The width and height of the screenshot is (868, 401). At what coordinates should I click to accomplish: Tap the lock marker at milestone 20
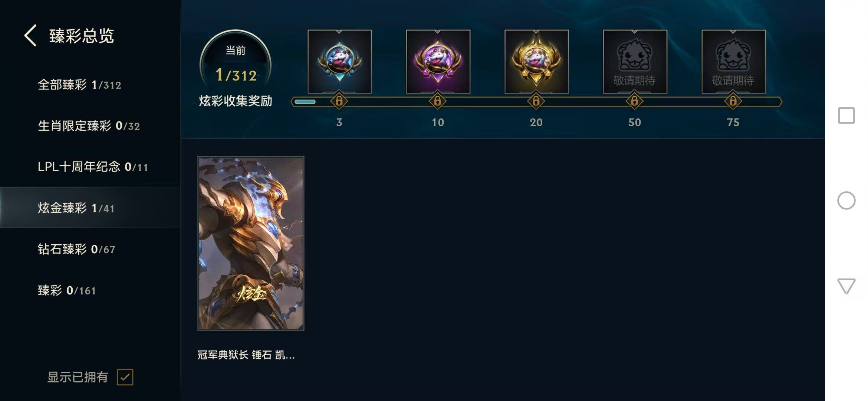536,101
